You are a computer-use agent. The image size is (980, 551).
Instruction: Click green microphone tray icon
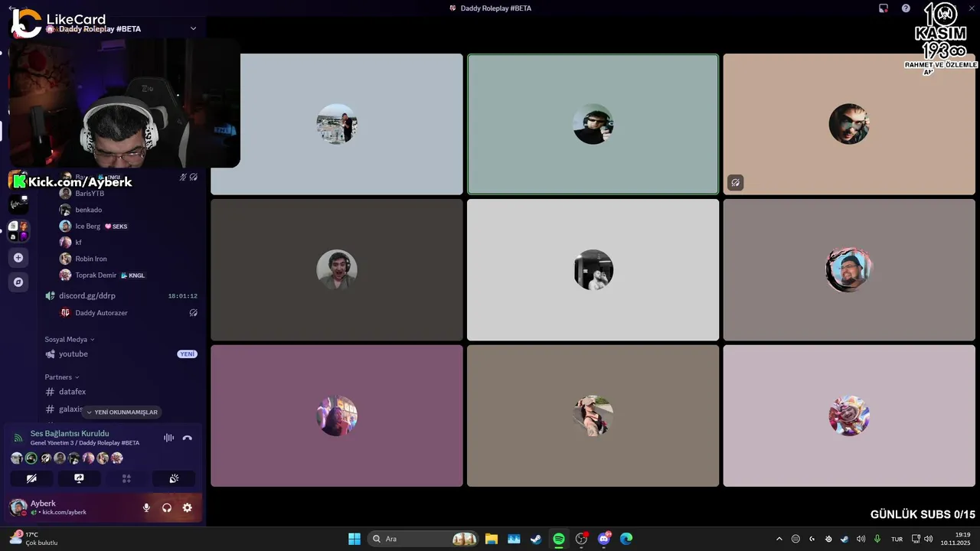[877, 539]
